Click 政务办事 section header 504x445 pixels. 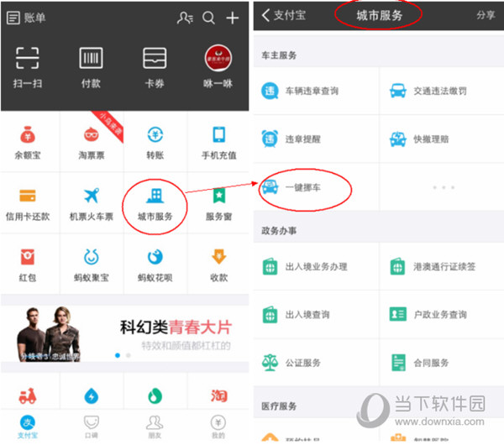(279, 231)
